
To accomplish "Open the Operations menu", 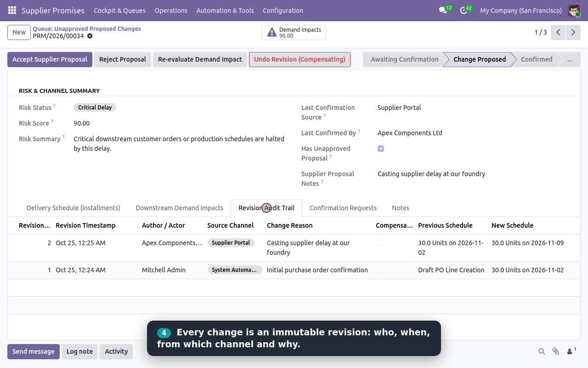I will coord(171,10).
